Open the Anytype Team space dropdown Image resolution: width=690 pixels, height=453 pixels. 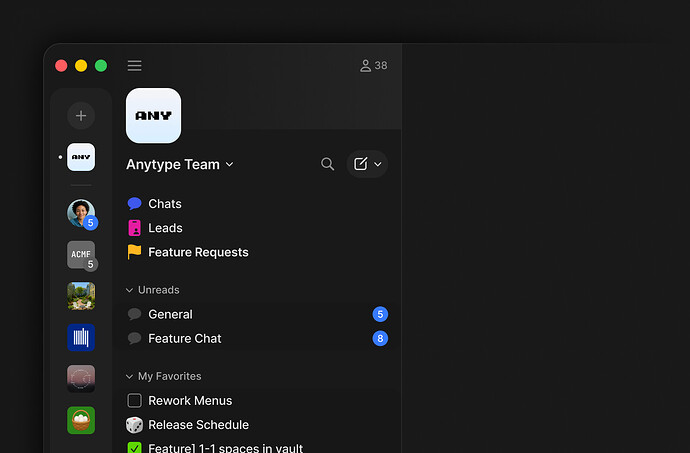[x=180, y=164]
